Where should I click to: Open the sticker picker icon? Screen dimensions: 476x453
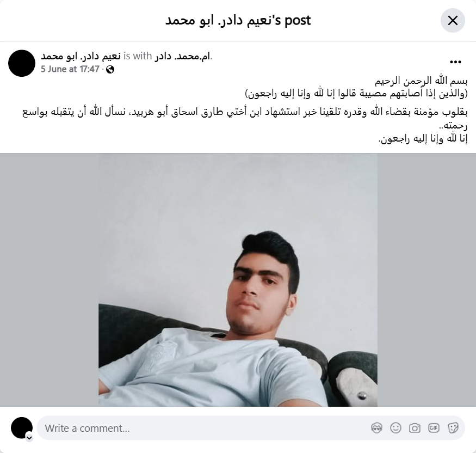pos(453,428)
